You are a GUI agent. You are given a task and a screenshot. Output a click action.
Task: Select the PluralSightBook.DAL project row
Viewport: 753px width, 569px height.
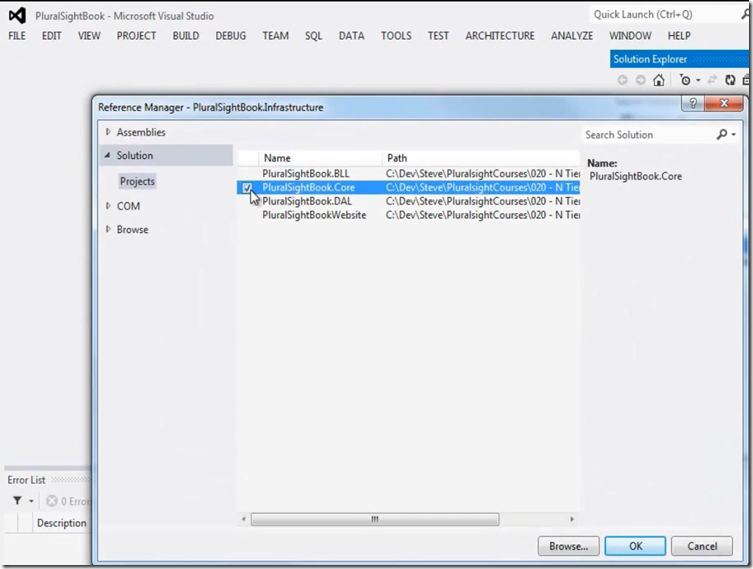[408, 201]
